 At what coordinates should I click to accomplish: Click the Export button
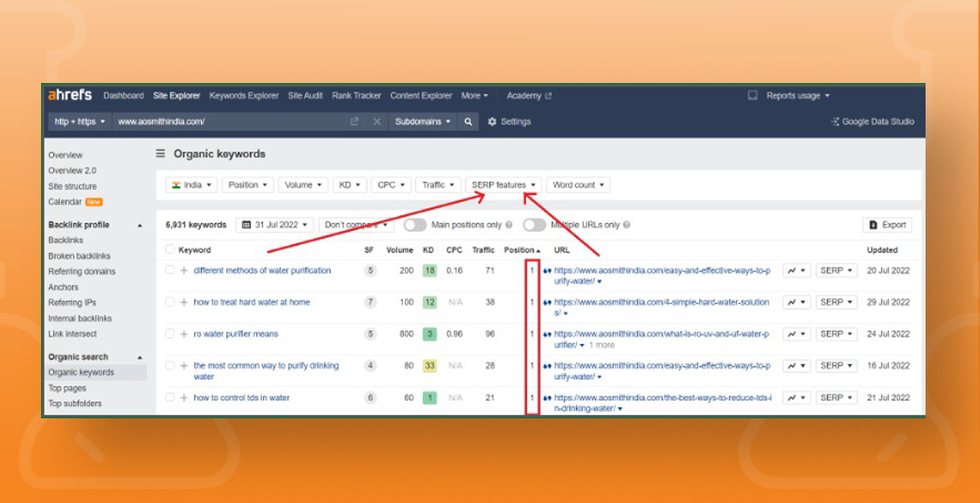pos(887,226)
